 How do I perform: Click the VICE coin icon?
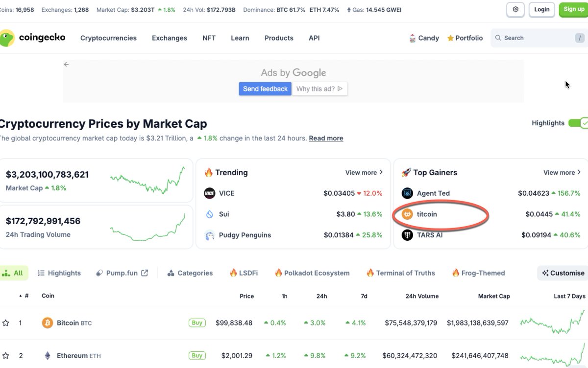click(209, 193)
